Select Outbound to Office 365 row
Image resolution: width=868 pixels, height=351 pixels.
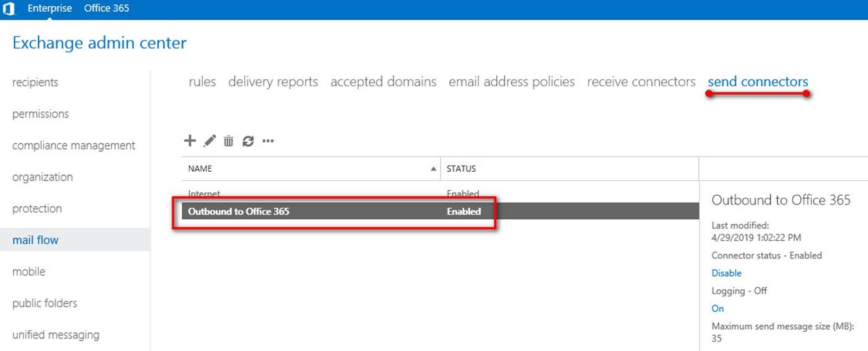pyautogui.click(x=440, y=211)
